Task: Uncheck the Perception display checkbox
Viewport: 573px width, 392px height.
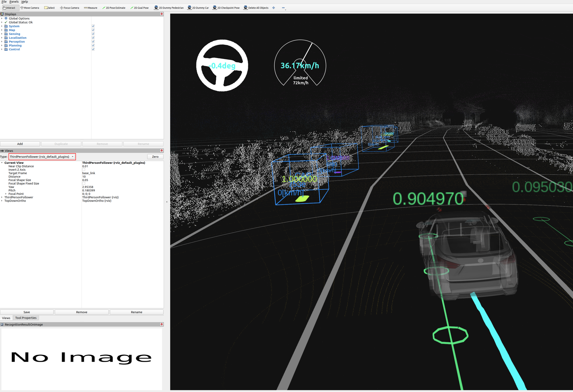Action: point(93,41)
